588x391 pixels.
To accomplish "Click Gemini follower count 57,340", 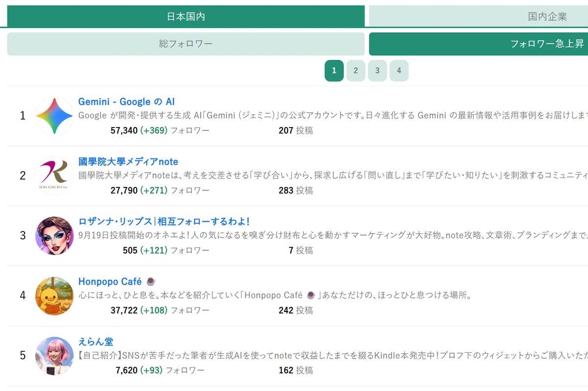I will [124, 130].
